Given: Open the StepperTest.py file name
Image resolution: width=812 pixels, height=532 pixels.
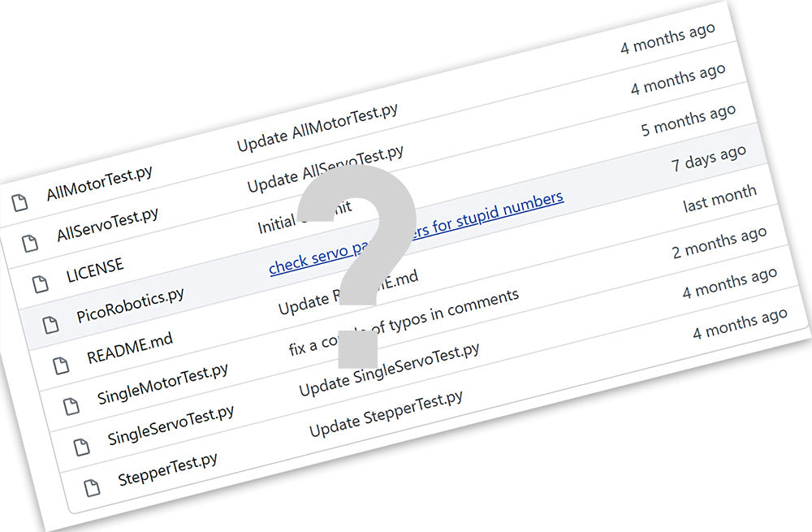Looking at the screenshot, I should click(167, 469).
